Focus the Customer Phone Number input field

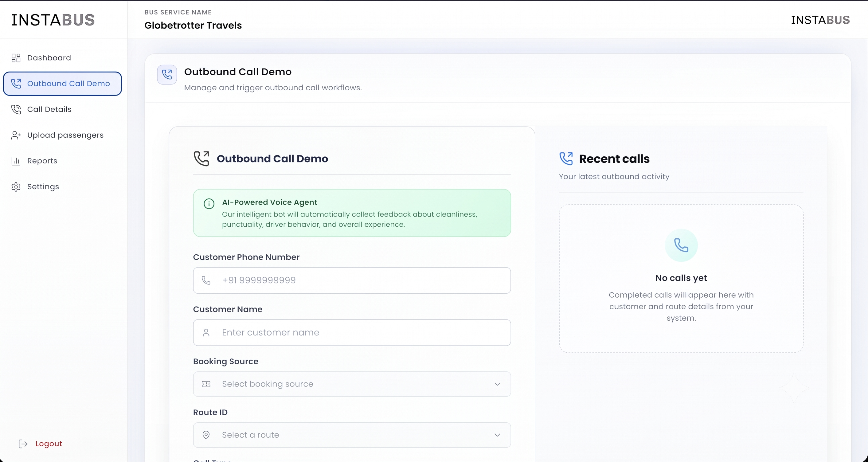tap(352, 280)
